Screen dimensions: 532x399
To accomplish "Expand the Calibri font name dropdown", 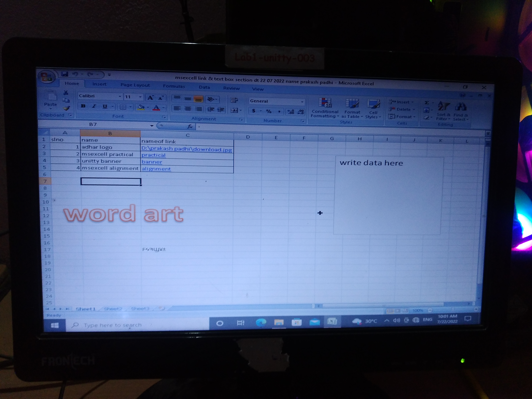I will pos(120,96).
